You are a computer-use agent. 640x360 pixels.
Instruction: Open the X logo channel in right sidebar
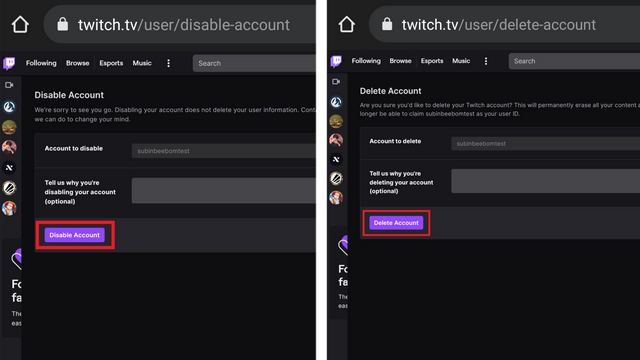click(336, 159)
